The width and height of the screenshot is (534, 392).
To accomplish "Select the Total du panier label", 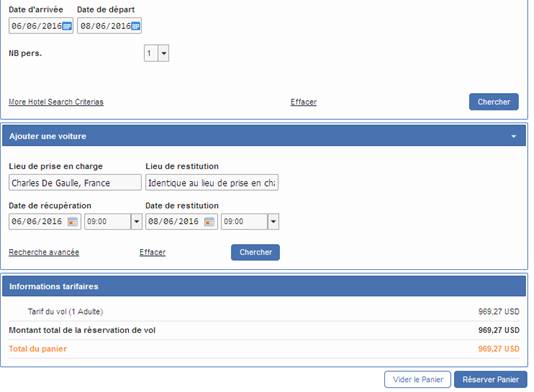I will (38, 349).
